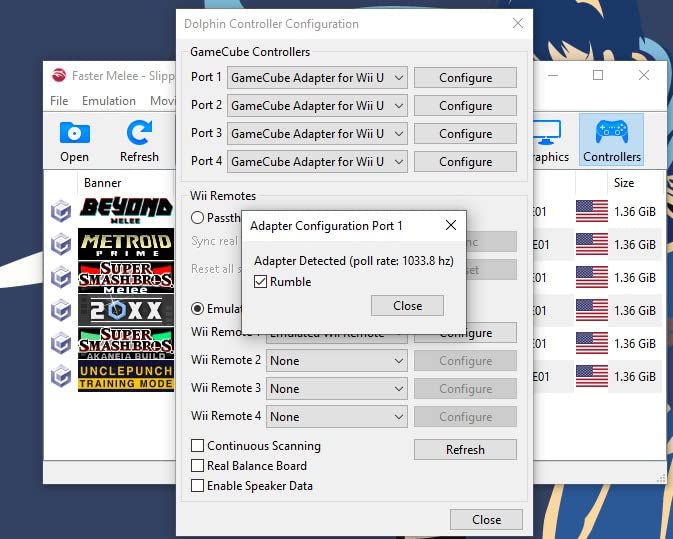Select the Akaneia Build game banner

pyautogui.click(x=126, y=343)
